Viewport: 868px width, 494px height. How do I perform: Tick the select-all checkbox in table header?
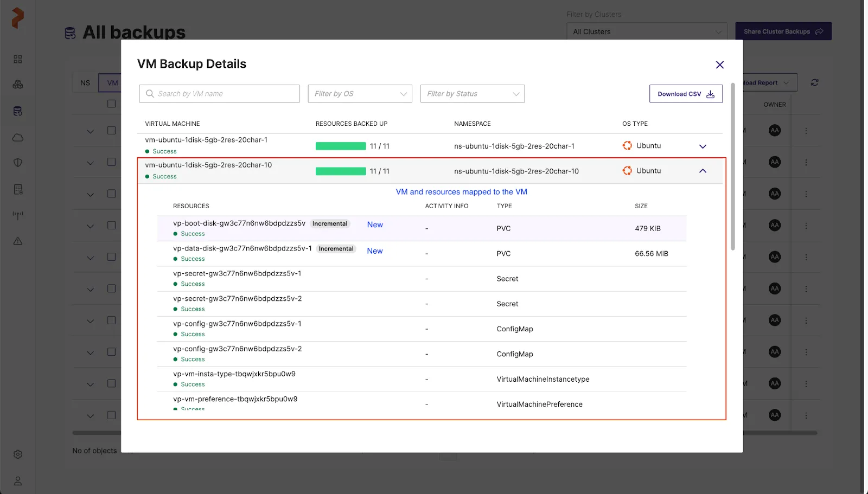click(x=111, y=104)
